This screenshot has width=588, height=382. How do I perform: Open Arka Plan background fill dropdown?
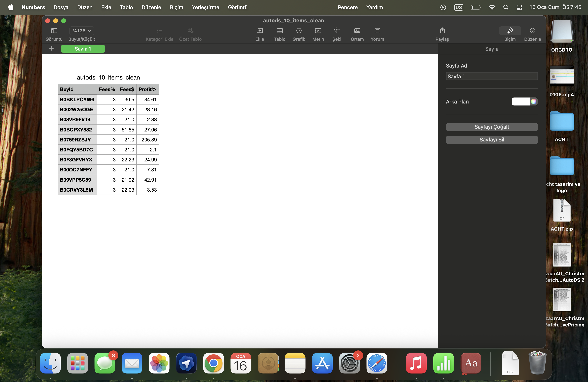[x=521, y=101]
